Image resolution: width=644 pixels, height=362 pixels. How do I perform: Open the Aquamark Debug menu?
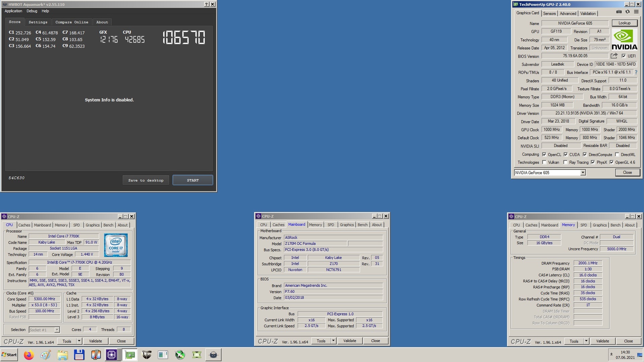point(32,11)
